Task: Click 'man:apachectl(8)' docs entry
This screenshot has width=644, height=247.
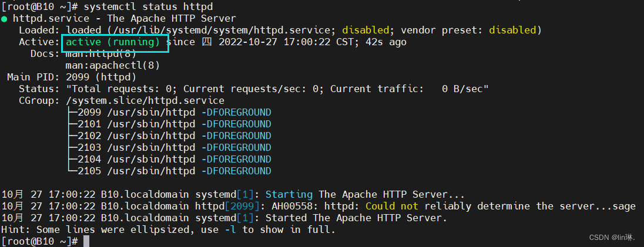Action: tap(113, 65)
